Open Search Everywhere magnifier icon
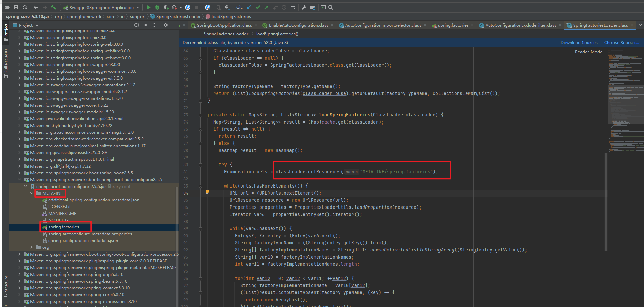This screenshot has width=644, height=307. tap(331, 7)
